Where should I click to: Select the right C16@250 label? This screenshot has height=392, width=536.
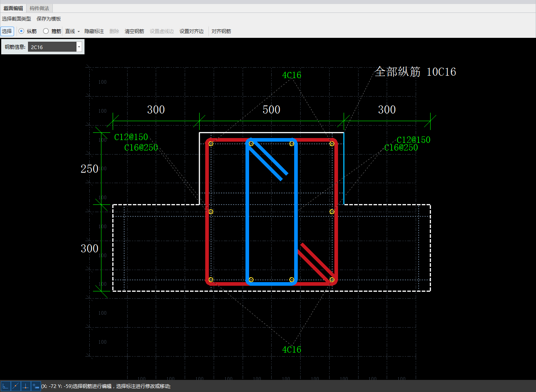point(401,148)
